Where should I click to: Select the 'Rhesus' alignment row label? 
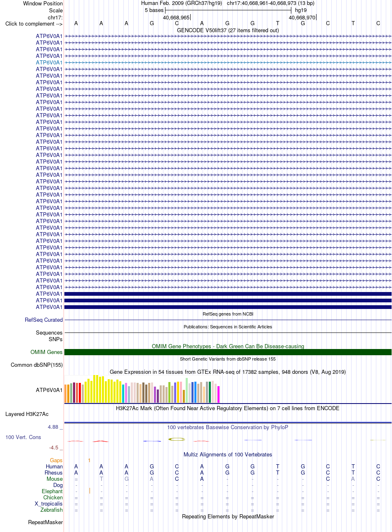(x=54, y=473)
